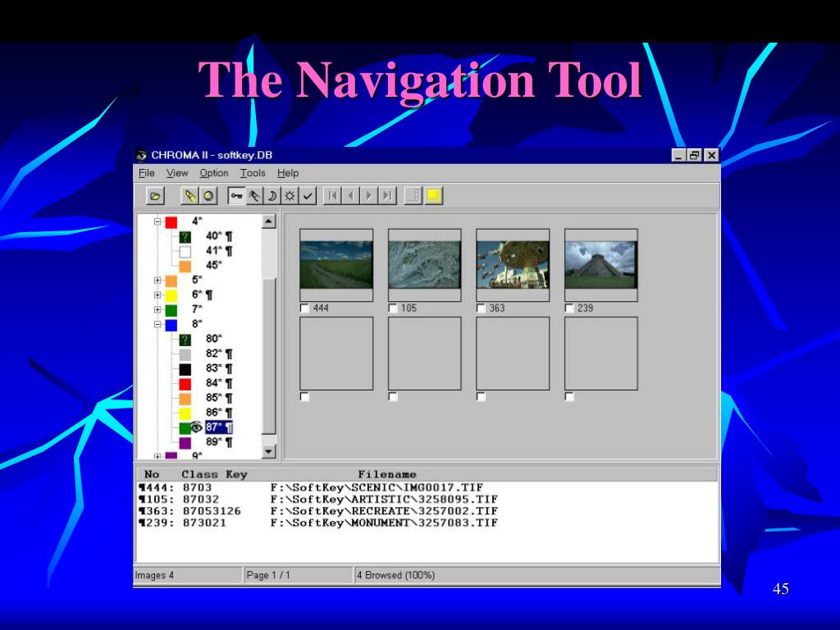Click the checkmark toolbar icon
Image resolution: width=840 pixels, height=630 pixels.
(308, 196)
